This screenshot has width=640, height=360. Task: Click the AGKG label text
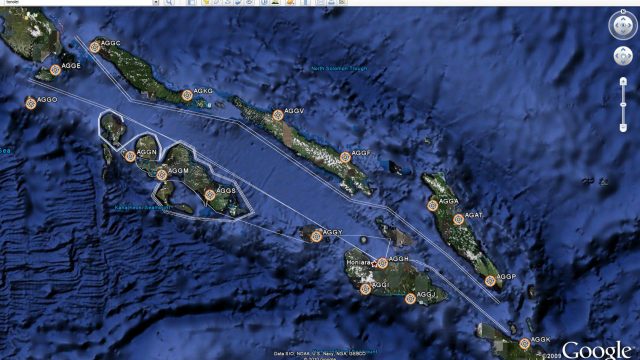203,91
